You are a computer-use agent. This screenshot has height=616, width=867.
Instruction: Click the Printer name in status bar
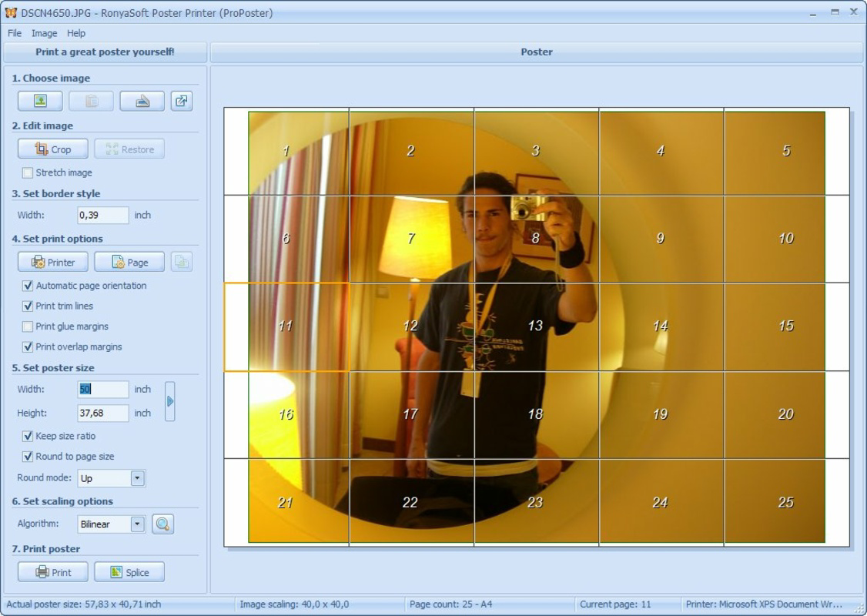pyautogui.click(x=764, y=604)
